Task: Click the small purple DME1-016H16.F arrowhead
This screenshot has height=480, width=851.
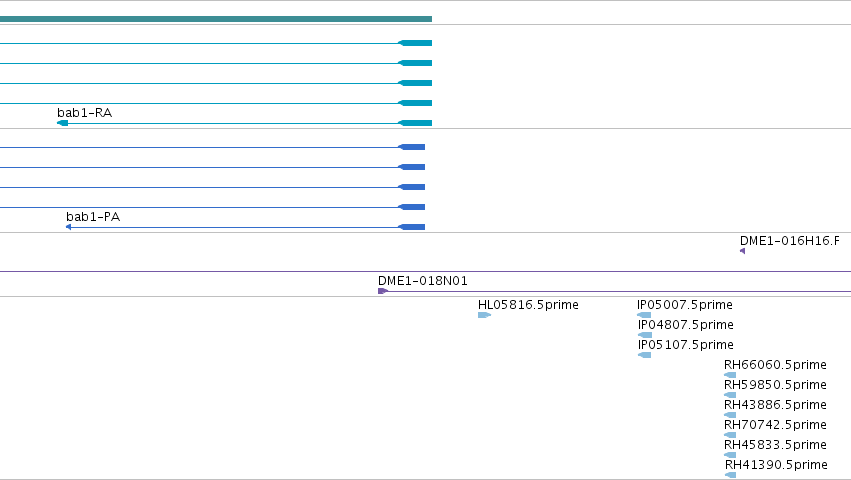Action: coord(742,251)
